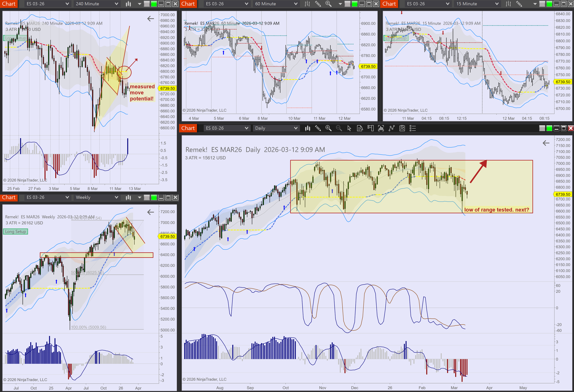Viewport: 574px width, 392px height.
Task: Toggle gray link button on 240 Minute chart
Action: point(147,4)
